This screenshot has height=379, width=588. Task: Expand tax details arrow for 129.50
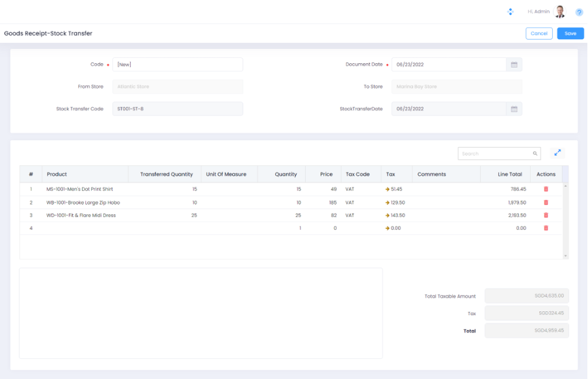[x=387, y=203]
